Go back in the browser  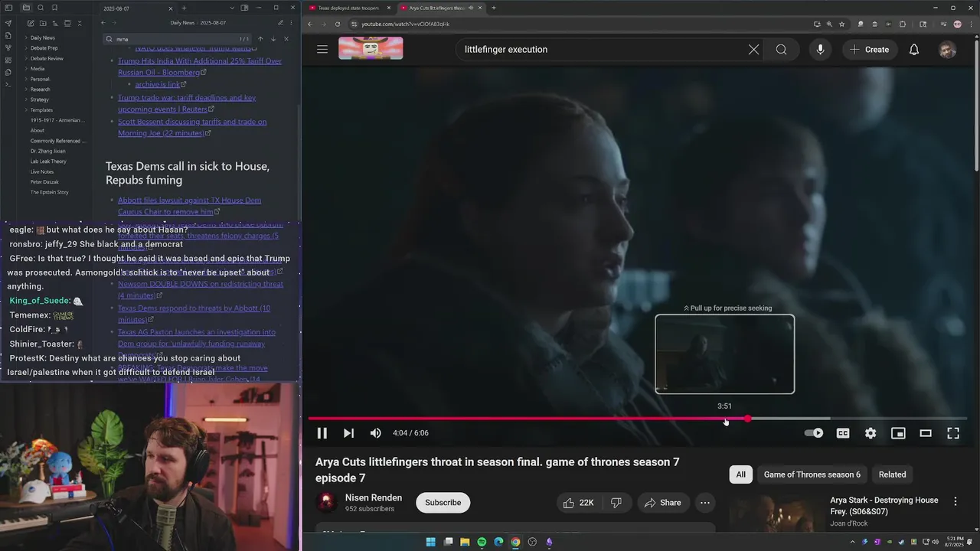coord(310,24)
